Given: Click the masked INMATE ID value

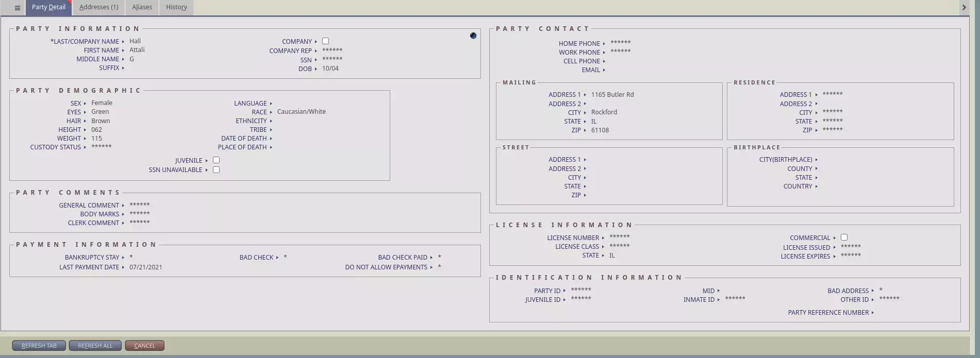Looking at the screenshot, I should tap(735, 299).
